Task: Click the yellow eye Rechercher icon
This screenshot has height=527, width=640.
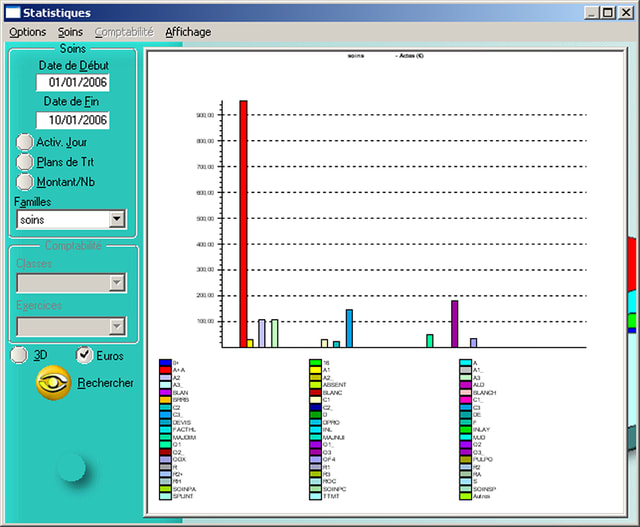Action: (x=53, y=383)
